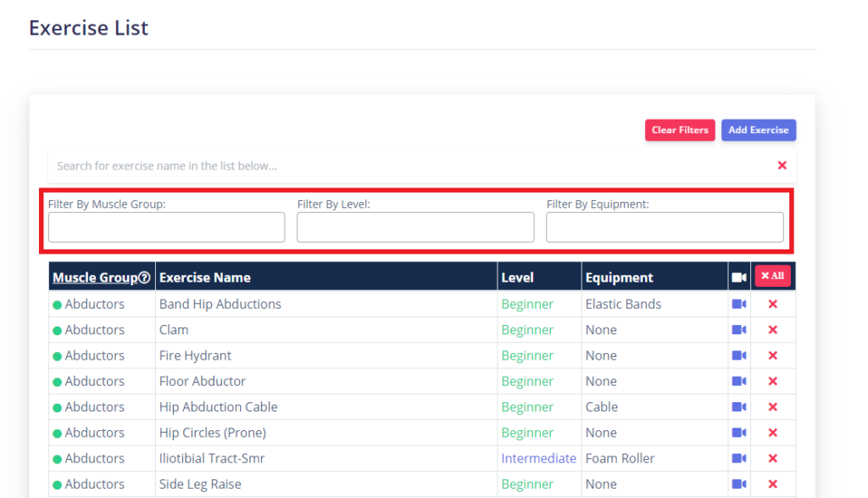
Task: Click the Clear Filters button
Action: point(680,130)
